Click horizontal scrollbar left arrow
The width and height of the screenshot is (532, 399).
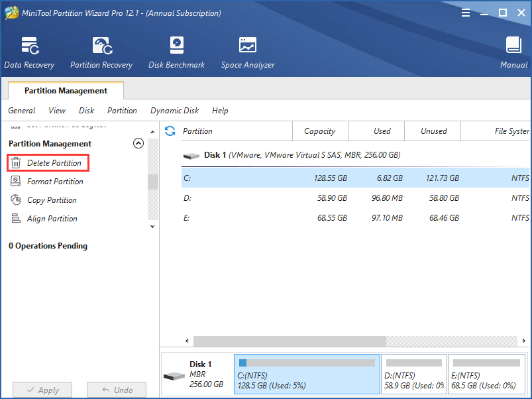click(187, 341)
